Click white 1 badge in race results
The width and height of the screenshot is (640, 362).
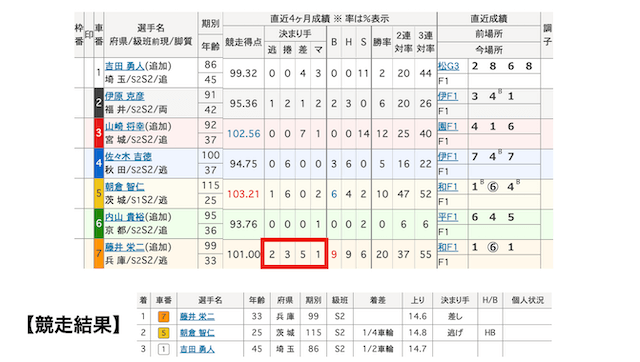pos(163,349)
